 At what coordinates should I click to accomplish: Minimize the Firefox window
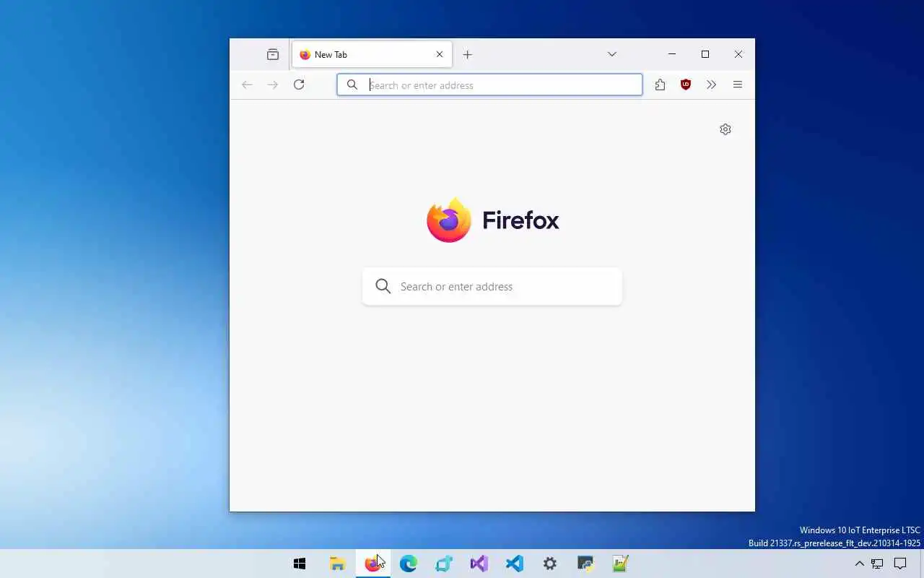tap(672, 54)
